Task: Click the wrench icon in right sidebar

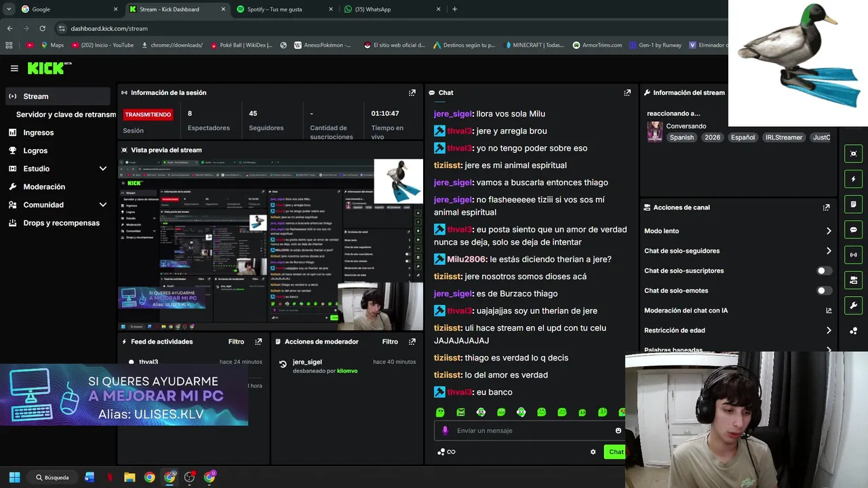Action: (x=853, y=306)
